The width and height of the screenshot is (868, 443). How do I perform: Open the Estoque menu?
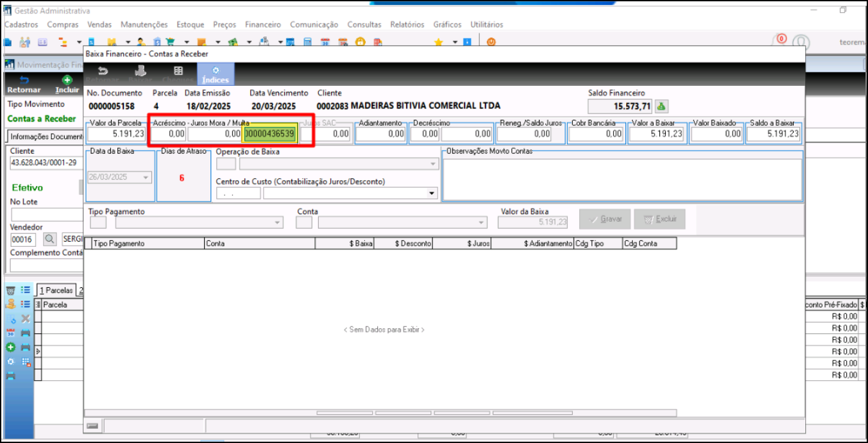pyautogui.click(x=191, y=24)
